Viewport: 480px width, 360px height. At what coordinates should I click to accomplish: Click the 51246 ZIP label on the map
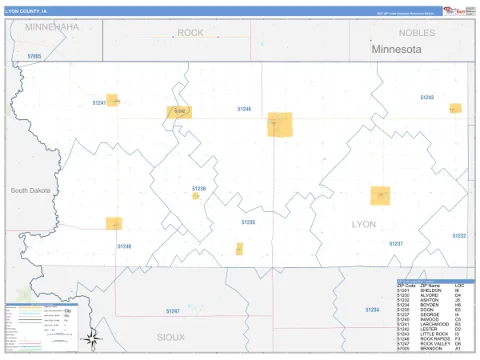(x=244, y=109)
